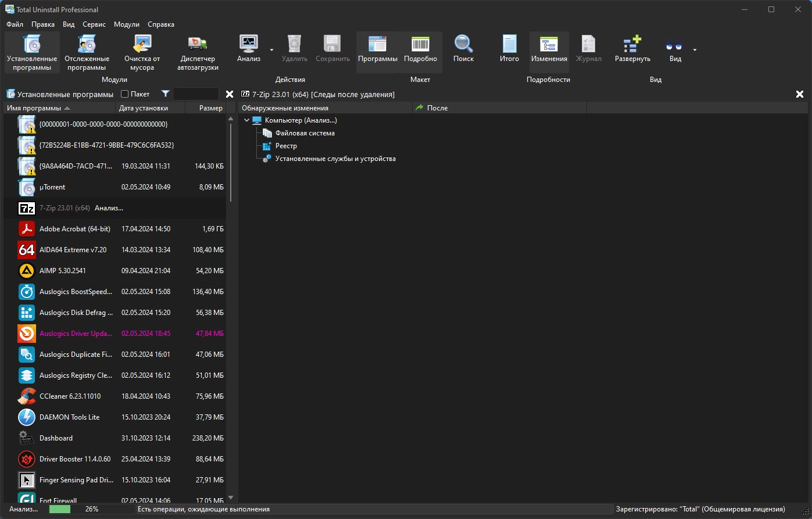Select the Driver Booster icon

[x=27, y=459]
